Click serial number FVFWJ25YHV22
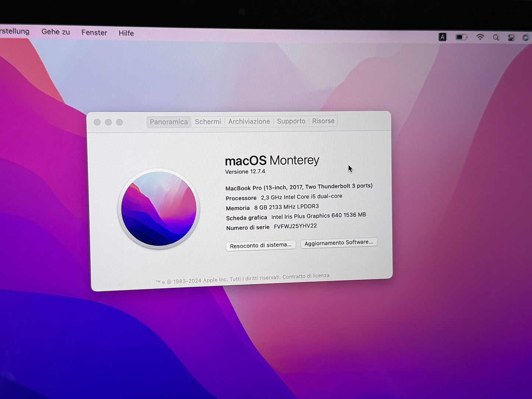 pos(295,226)
